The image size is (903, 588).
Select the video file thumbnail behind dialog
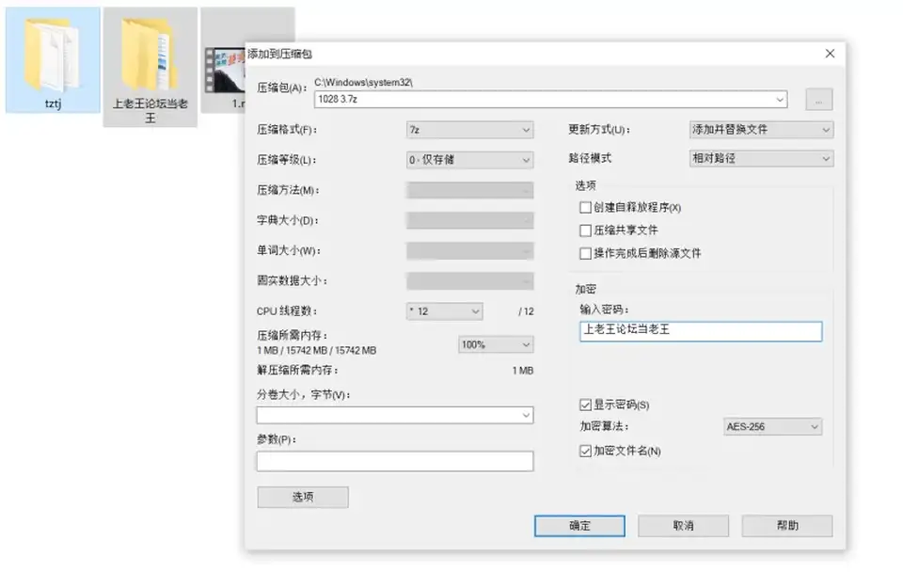coord(225,71)
